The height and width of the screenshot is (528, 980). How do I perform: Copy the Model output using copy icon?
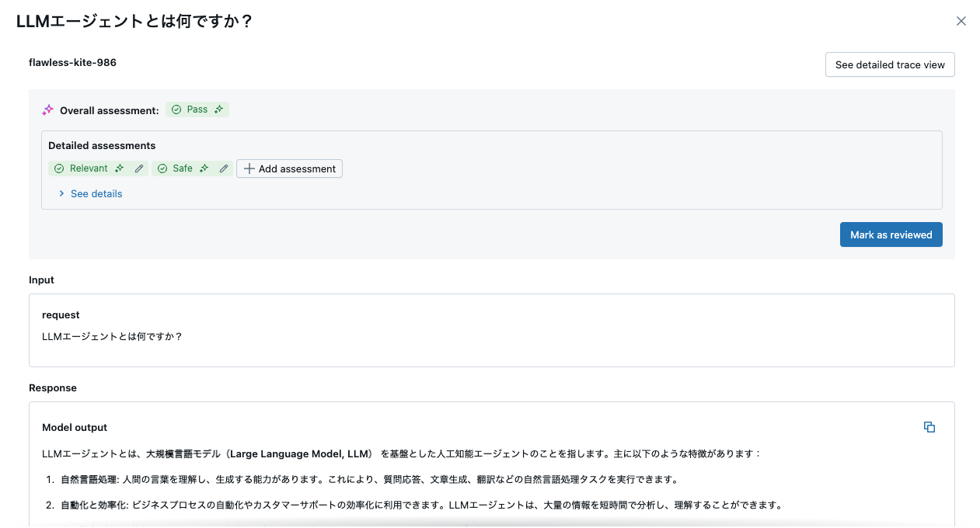click(x=929, y=426)
